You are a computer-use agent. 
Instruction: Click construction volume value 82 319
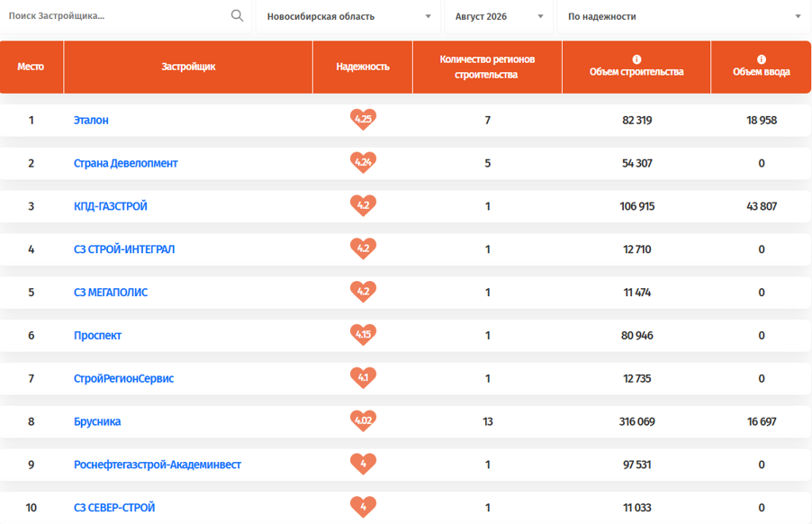tap(637, 120)
